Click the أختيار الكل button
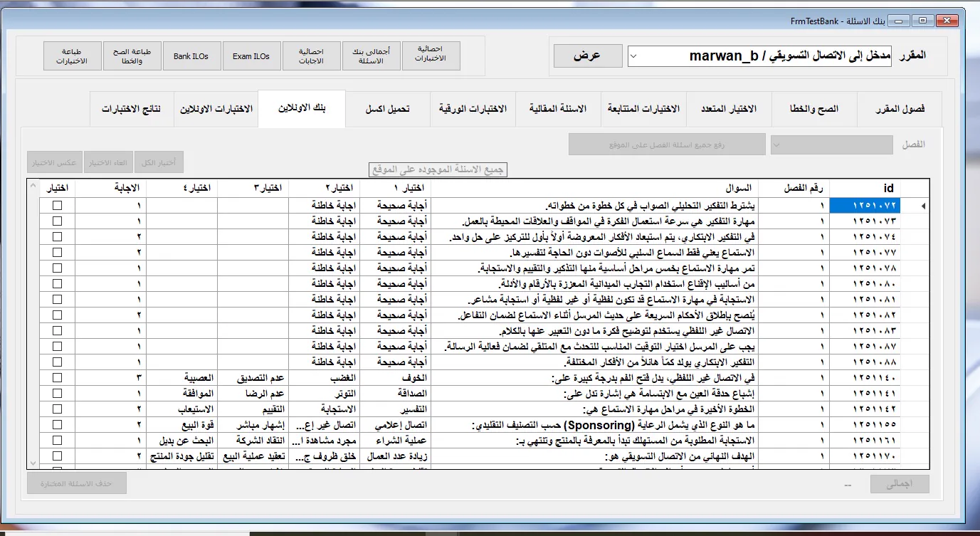980x536 pixels. click(x=159, y=162)
